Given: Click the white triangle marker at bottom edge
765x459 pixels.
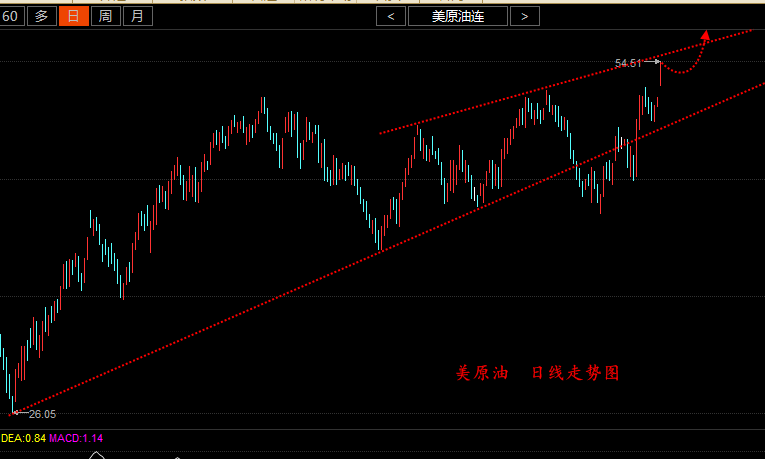Looking at the screenshot, I should 97,455.
